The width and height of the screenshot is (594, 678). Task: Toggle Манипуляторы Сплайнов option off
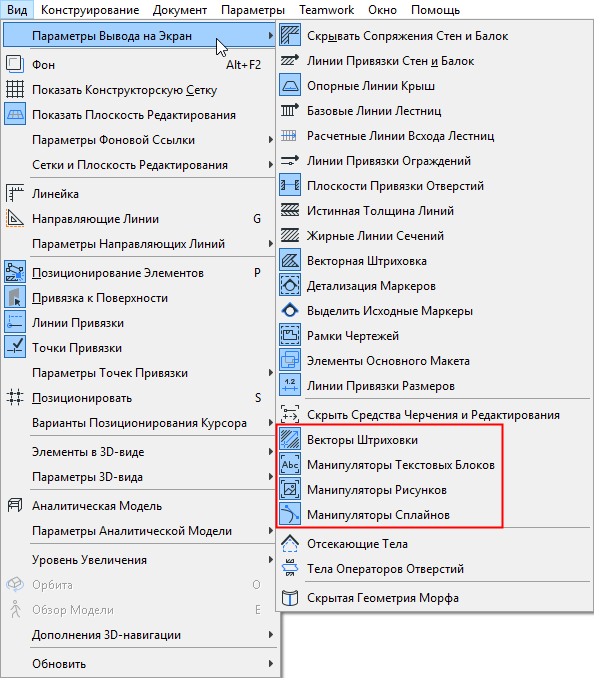(434, 515)
